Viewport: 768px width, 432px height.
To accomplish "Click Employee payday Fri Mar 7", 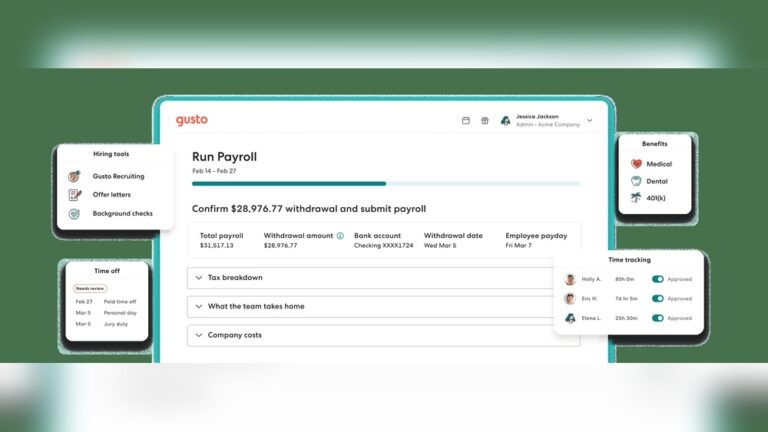I will point(518,245).
